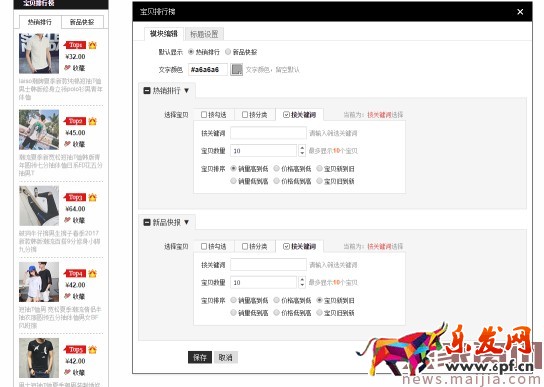Select 销量高到低 sorting in 新品快报 section
The image size is (544, 387).
pyautogui.click(x=233, y=300)
